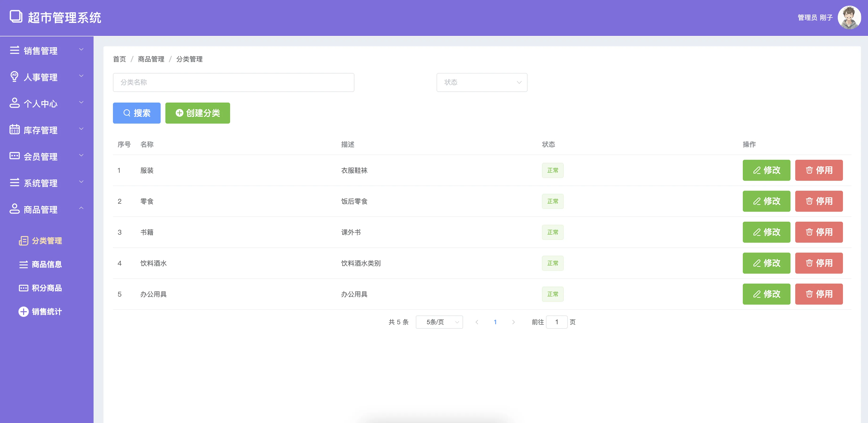
Task: Expand the 销售管理 menu chevron
Action: pos(81,50)
